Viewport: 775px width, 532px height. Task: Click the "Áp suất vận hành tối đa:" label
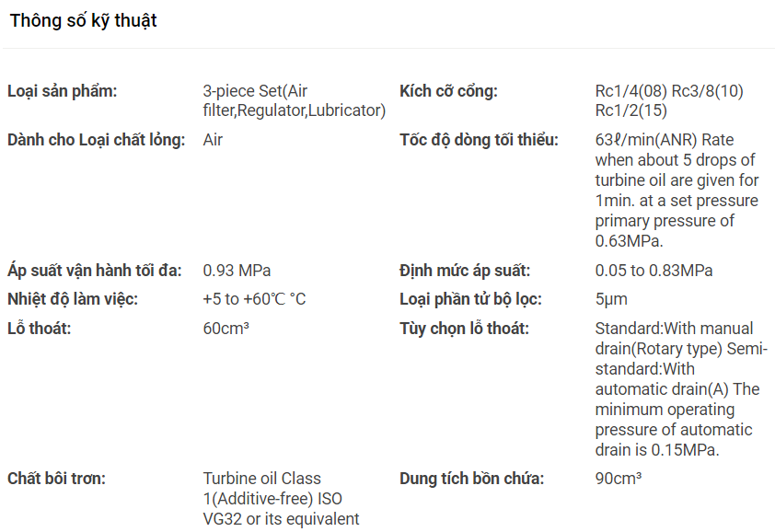click(94, 271)
